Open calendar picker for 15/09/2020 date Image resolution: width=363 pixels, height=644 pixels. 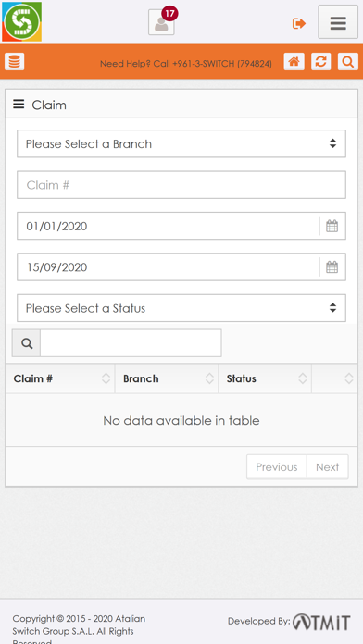tap(332, 267)
